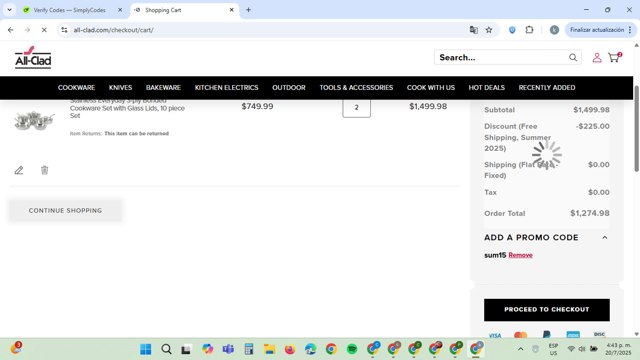Click Continue Shopping button
Screen dimensions: 640x360
tap(65, 211)
